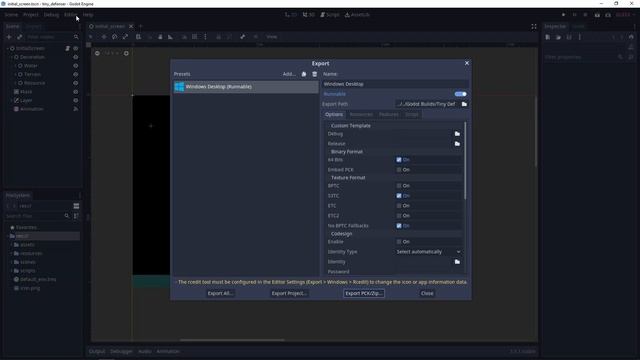The width and height of the screenshot is (640, 360).
Task: Switch to Options tab in Export
Action: tap(334, 114)
